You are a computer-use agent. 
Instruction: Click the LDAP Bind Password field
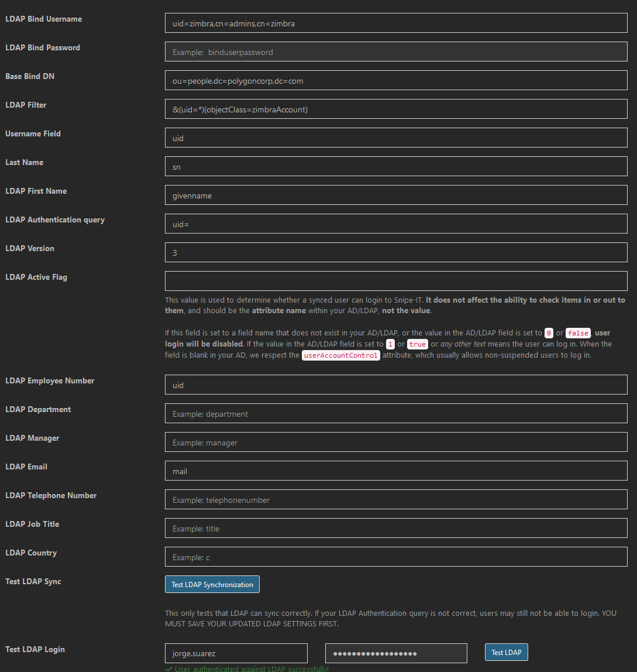point(395,52)
